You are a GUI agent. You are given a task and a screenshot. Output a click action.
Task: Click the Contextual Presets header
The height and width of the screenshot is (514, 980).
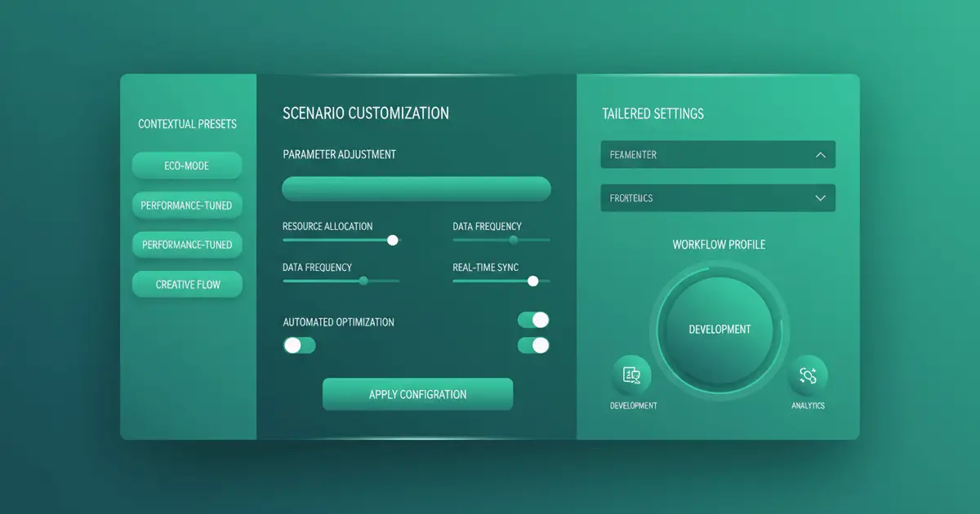click(187, 123)
